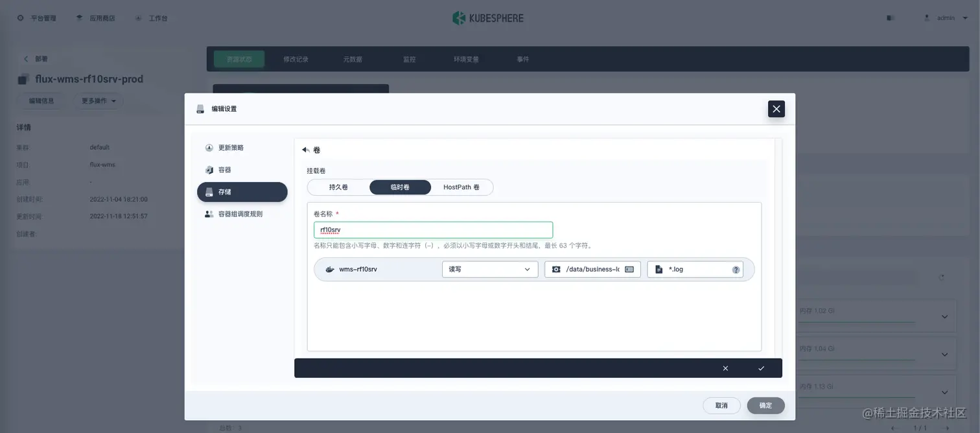
Task: Click the back arrow beside 卷 heading
Action: coord(305,150)
